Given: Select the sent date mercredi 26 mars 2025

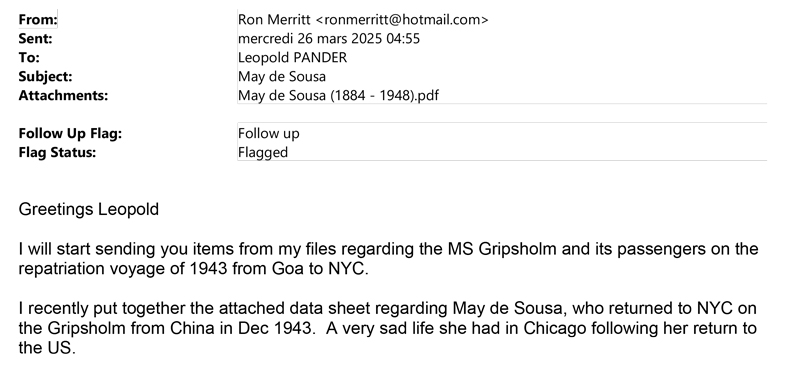Looking at the screenshot, I should coord(311,38).
